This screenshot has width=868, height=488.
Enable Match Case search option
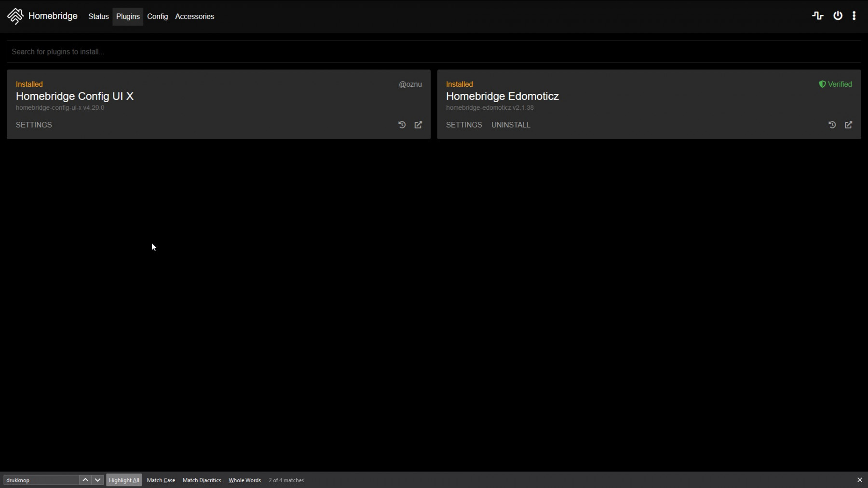(161, 480)
